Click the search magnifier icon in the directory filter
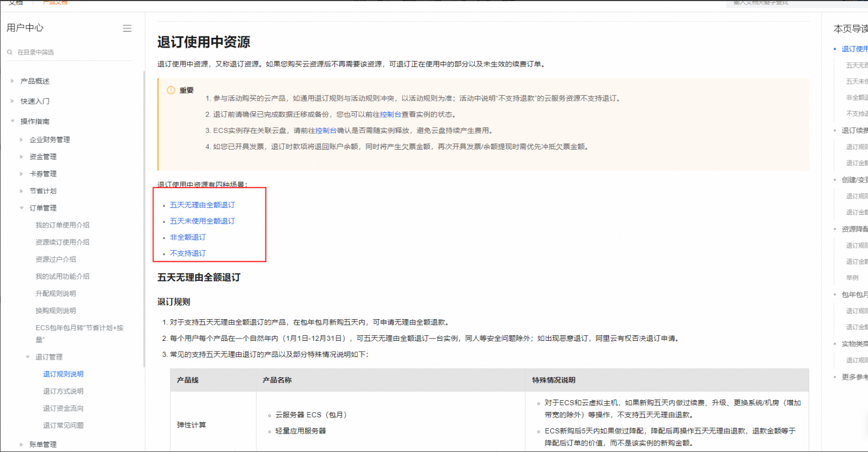The image size is (868, 452). 10,52
